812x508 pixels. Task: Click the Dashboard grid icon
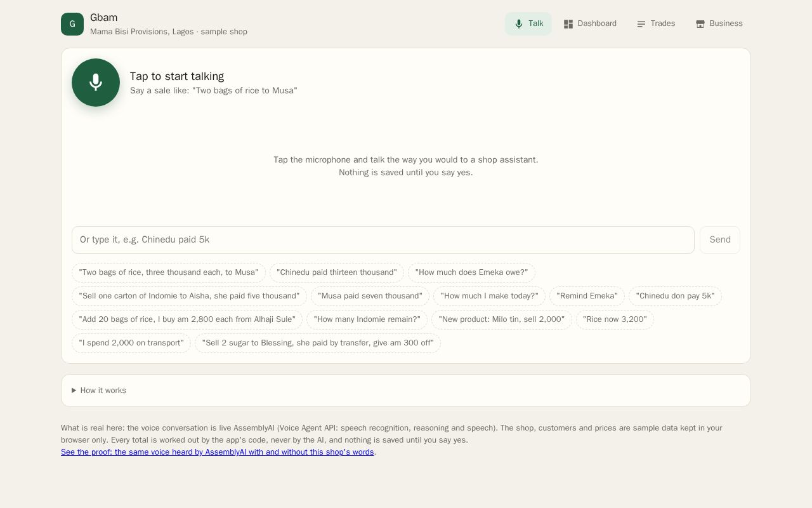568,24
